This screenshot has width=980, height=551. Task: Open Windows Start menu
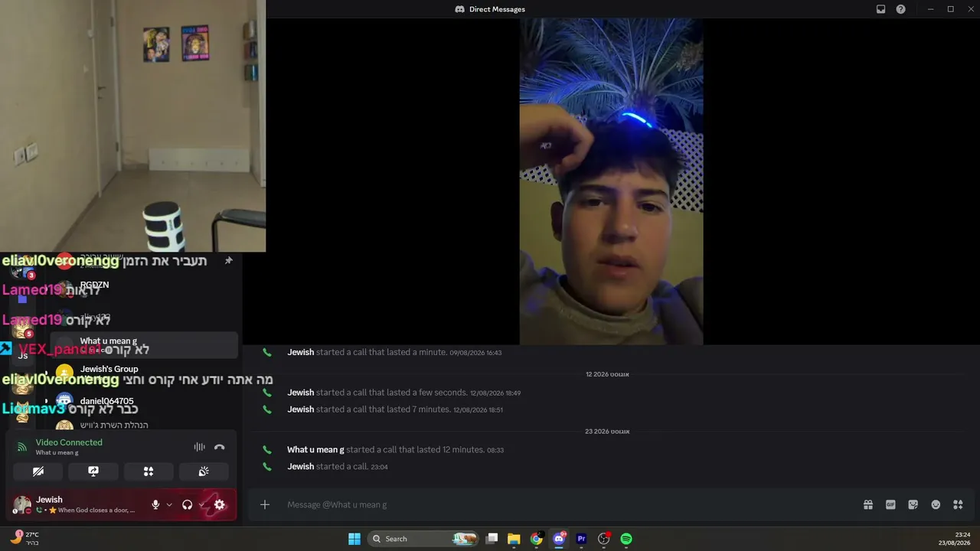(x=354, y=539)
